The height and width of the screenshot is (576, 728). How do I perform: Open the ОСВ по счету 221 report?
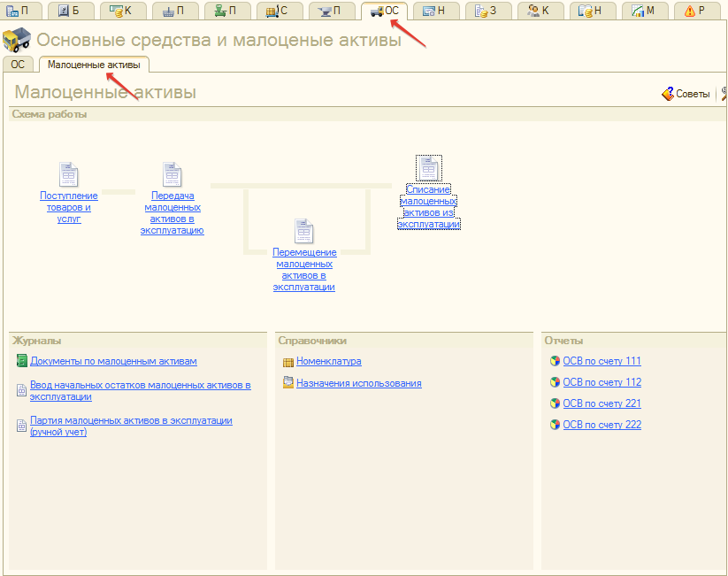(x=602, y=403)
